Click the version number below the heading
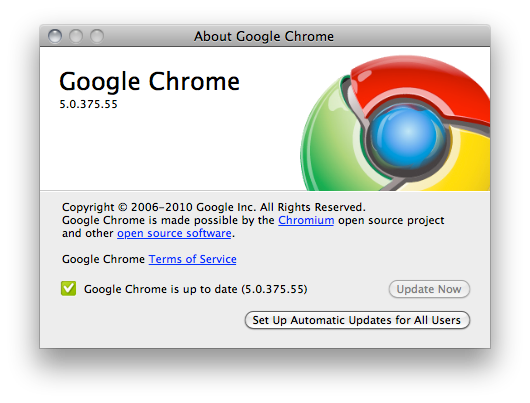Image resolution: width=530 pixels, height=403 pixels. click(x=88, y=104)
